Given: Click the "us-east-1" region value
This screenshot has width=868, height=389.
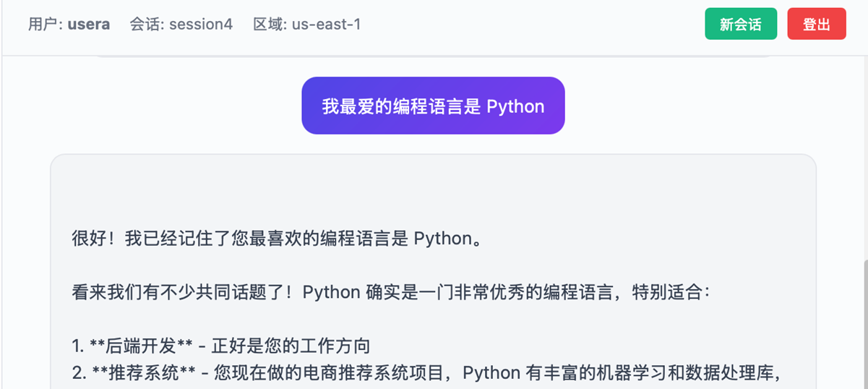Looking at the screenshot, I should coord(326,25).
